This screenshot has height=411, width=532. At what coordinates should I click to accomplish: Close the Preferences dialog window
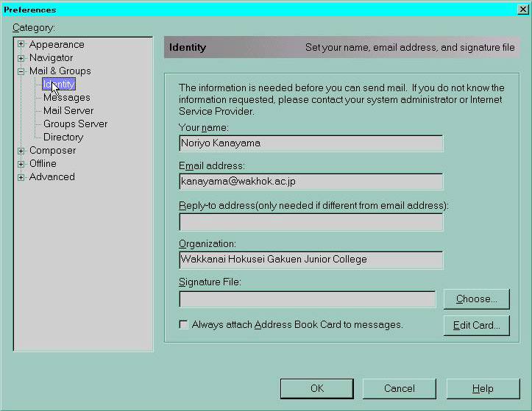click(x=522, y=9)
